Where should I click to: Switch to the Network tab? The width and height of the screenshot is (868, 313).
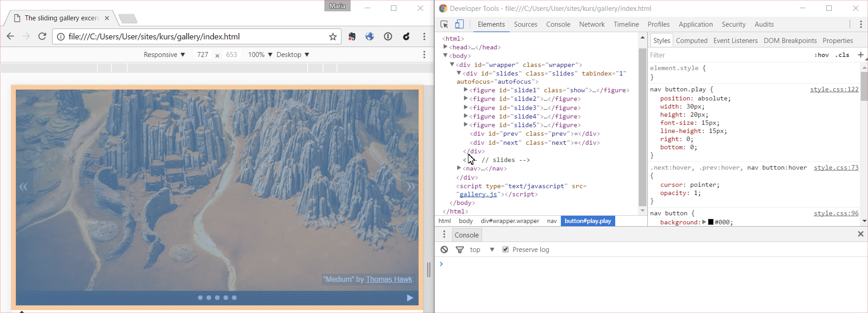pos(592,24)
